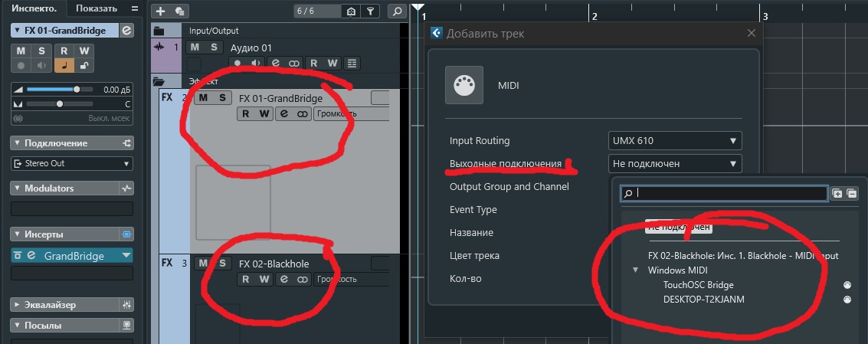This screenshot has width=868, height=344.
Task: Open lanes button on Аудио 01 track
Action: 351,63
